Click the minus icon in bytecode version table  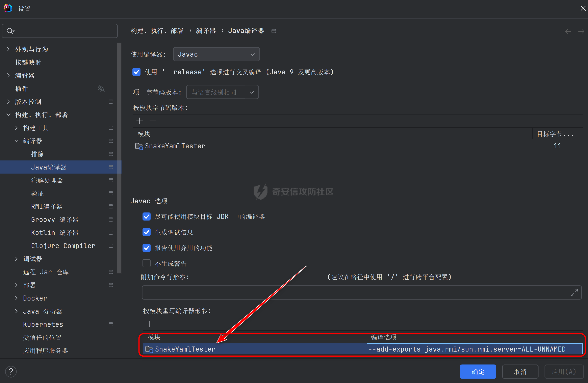(x=153, y=121)
